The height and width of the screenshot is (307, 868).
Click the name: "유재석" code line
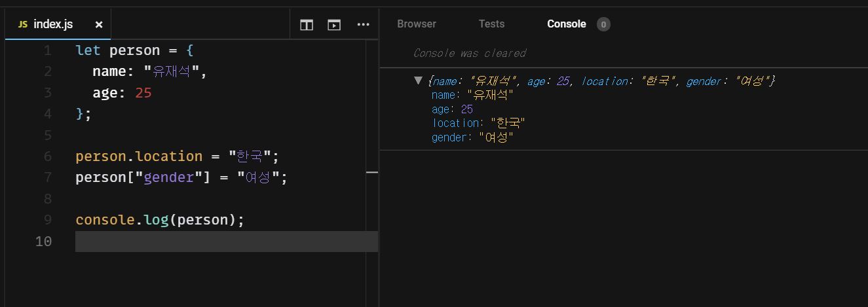pyautogui.click(x=149, y=71)
